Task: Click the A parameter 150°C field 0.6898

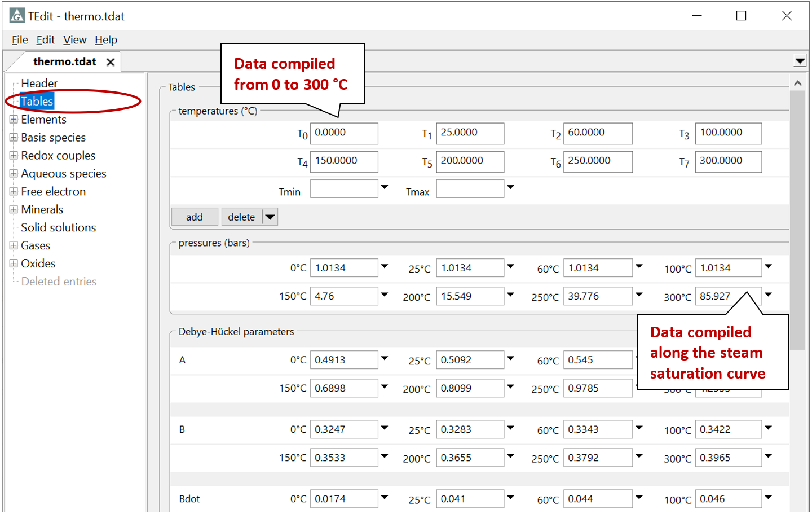Action: pos(344,388)
